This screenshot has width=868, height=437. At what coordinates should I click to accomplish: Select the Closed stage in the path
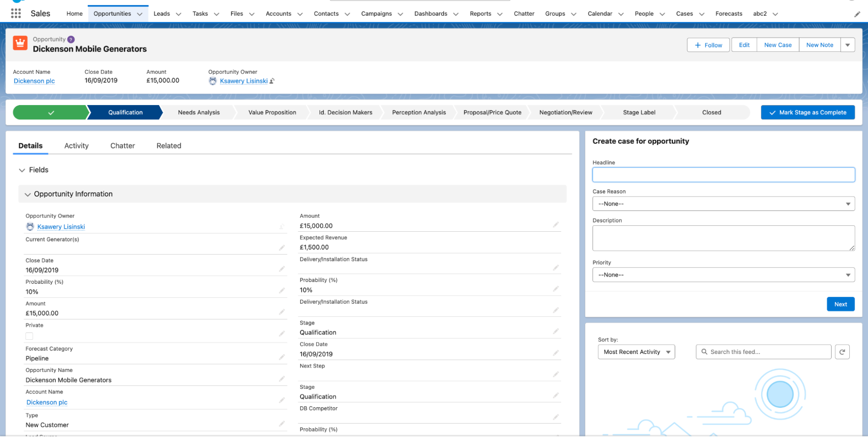point(712,112)
